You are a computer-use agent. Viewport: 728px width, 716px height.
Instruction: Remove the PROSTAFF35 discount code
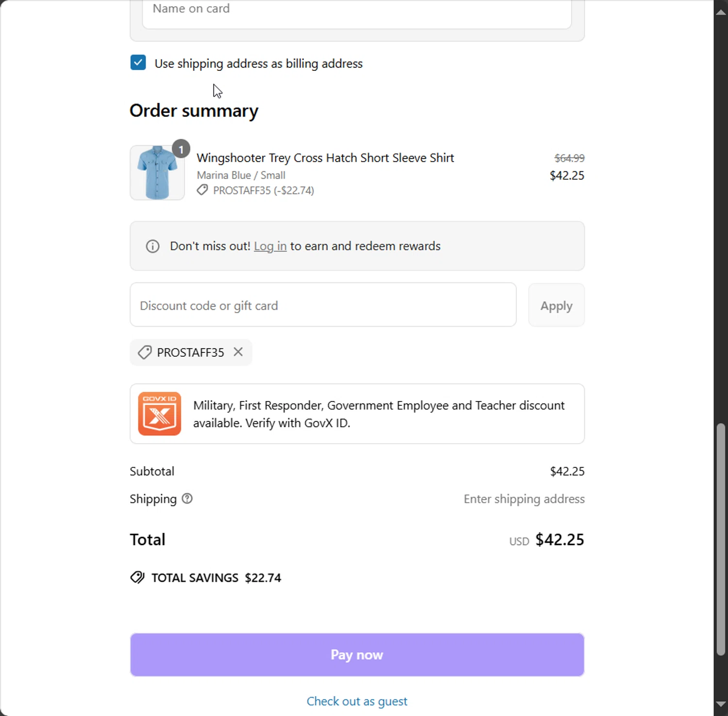point(238,352)
